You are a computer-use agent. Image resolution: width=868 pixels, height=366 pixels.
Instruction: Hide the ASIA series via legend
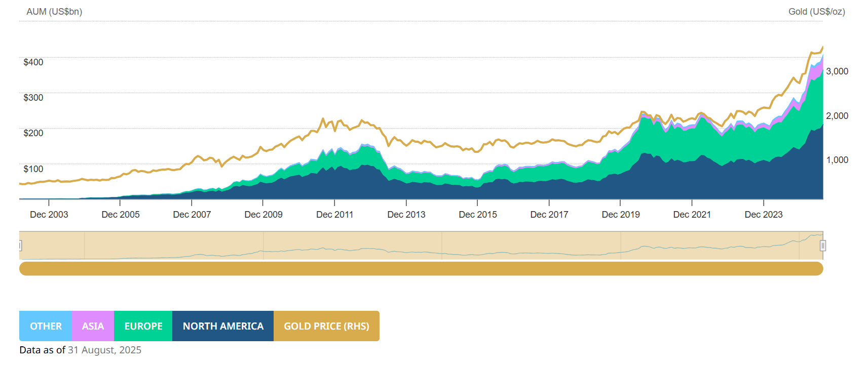coord(93,326)
